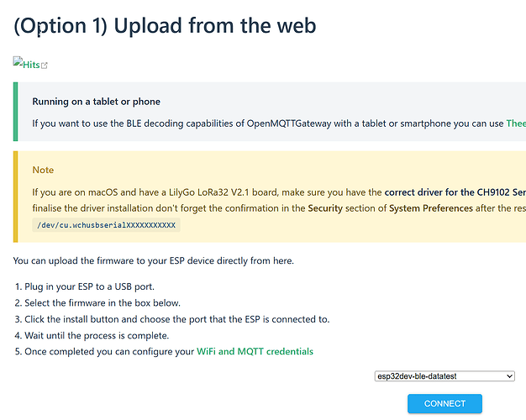526x420 pixels.
Task: Click the Upload from the web heading
Action: [165, 26]
